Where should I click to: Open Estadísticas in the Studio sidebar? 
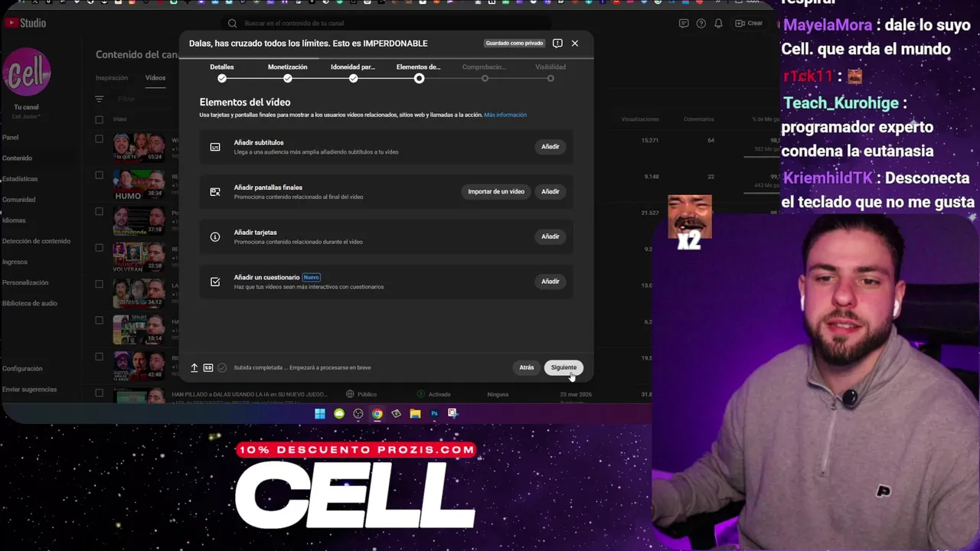pyautogui.click(x=19, y=179)
